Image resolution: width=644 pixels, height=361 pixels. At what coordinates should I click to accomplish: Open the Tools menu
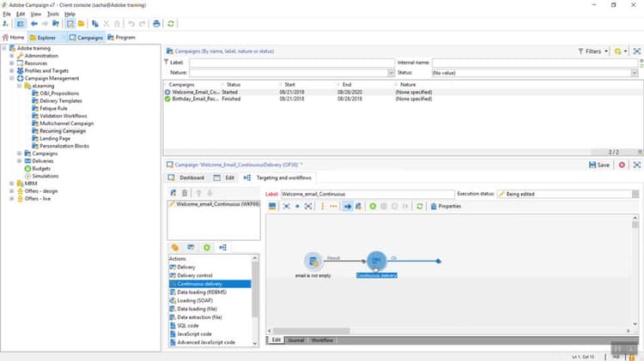pyautogui.click(x=52, y=14)
